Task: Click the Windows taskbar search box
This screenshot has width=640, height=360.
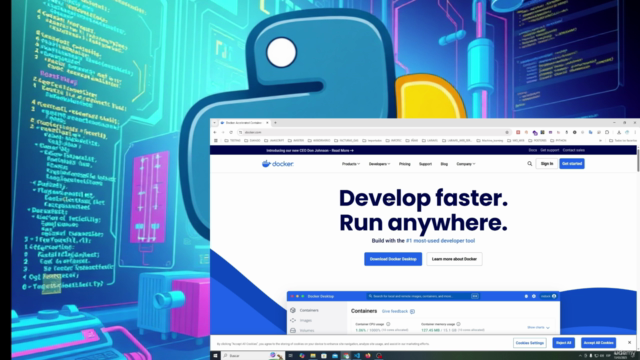Action: 252,356
